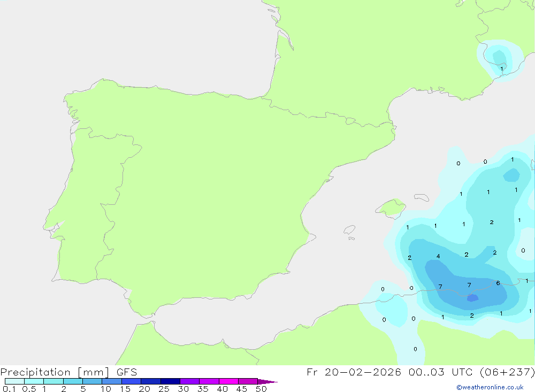
Task: Select the 35–40 mm violet legend swatch
Action: (209, 381)
